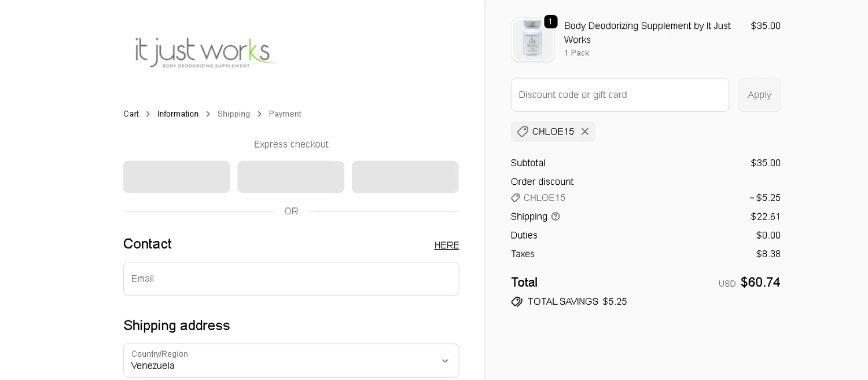Go to Cart breadcrumb
The height and width of the screenshot is (380, 868).
131,114
